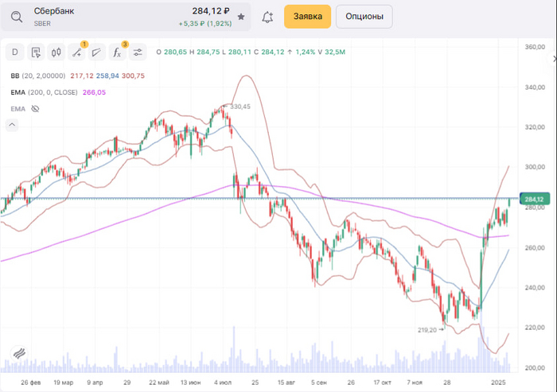The image size is (557, 392).
Task: Show the hidden EMA indicator
Action: click(34, 108)
